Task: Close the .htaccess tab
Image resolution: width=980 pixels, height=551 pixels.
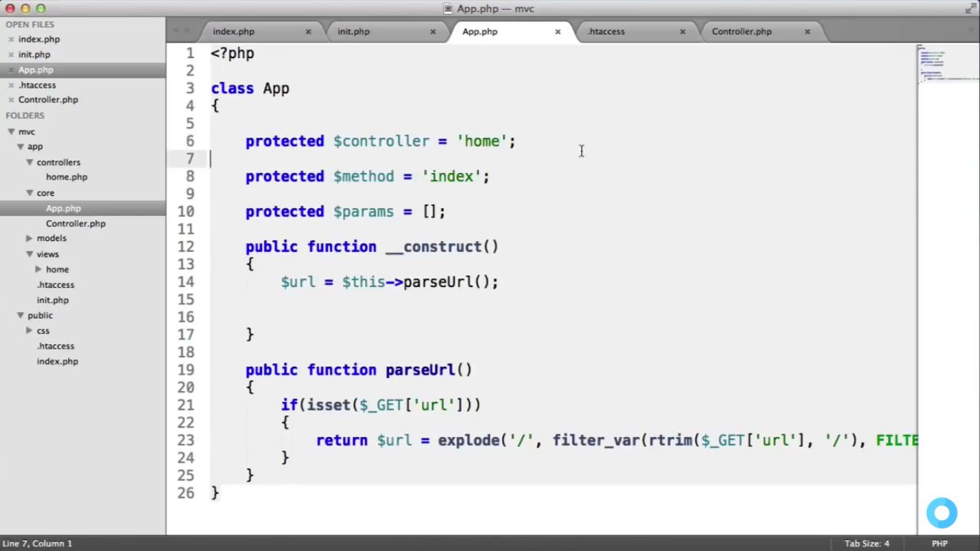Action: coord(683,32)
